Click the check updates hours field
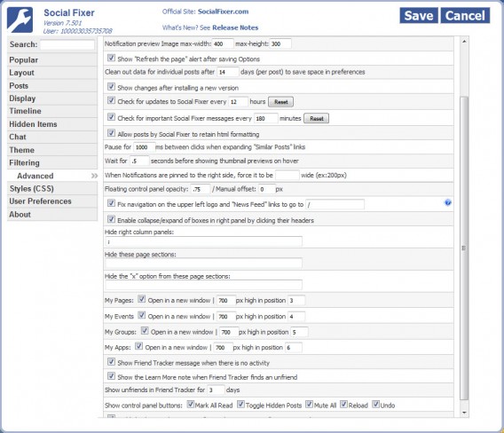Image resolution: width=504 pixels, height=433 pixels. coord(238,101)
